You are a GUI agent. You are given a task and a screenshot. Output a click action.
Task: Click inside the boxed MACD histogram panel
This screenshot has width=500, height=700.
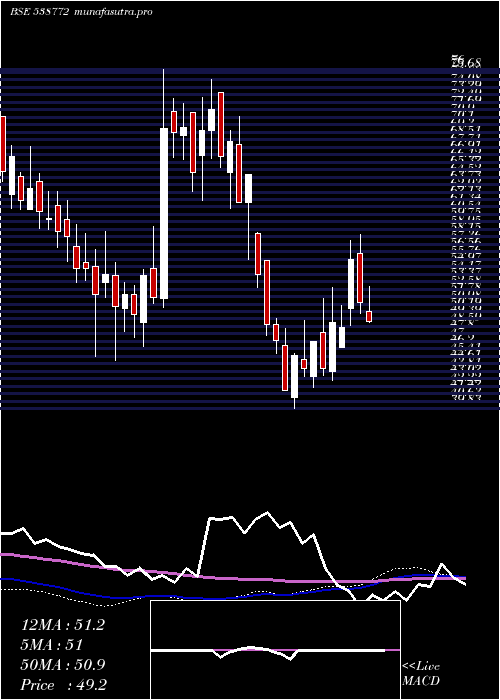[x=275, y=650]
